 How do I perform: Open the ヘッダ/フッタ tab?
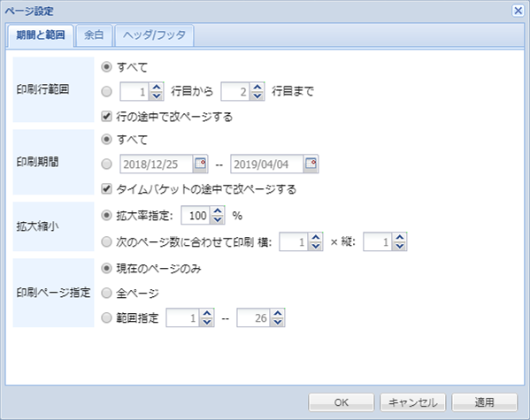[154, 35]
